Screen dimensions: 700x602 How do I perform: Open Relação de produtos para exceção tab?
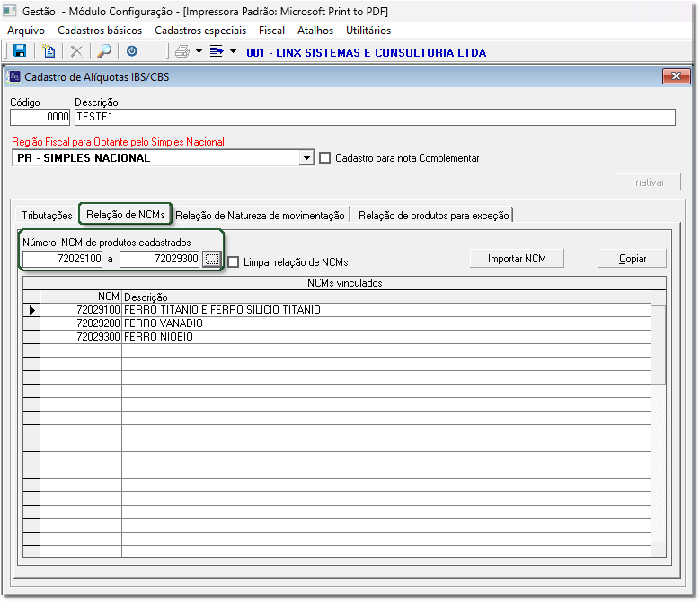click(x=433, y=216)
